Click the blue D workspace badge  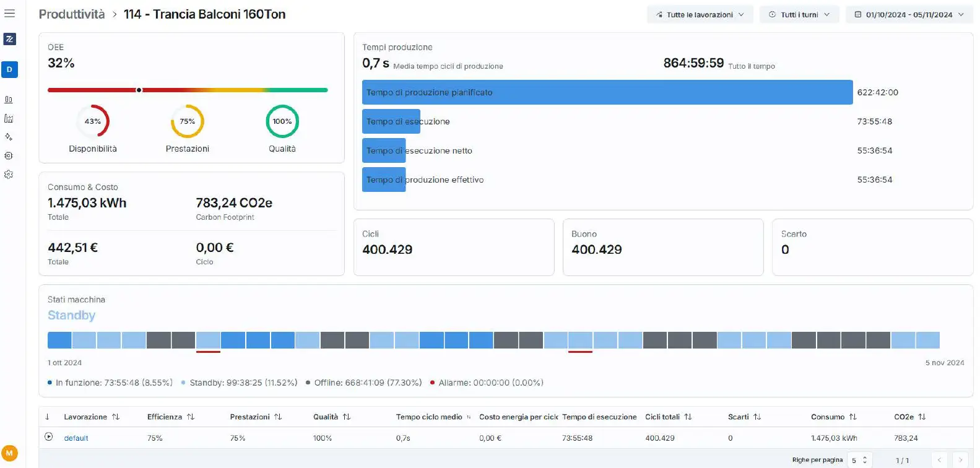pyautogui.click(x=9, y=69)
